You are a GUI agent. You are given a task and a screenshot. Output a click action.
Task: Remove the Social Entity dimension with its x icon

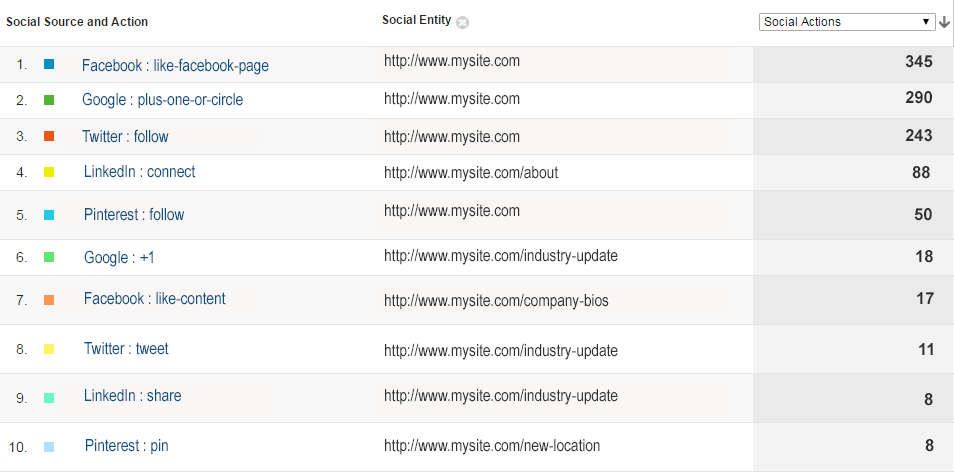pos(462,23)
